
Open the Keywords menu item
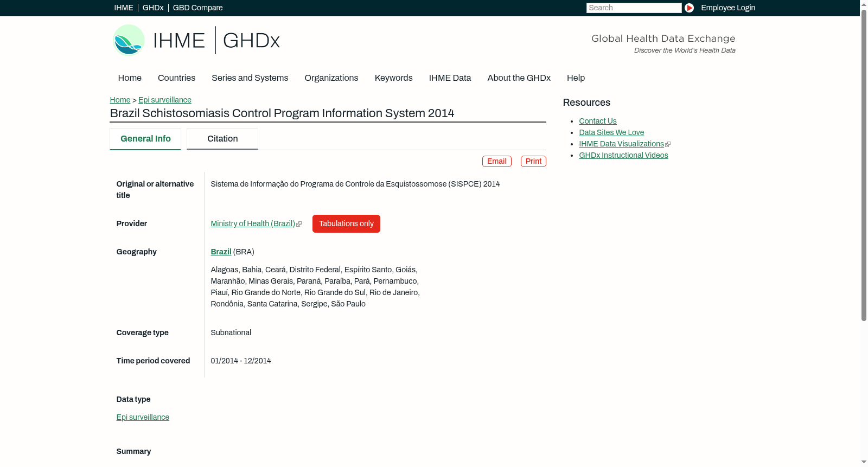(x=394, y=78)
